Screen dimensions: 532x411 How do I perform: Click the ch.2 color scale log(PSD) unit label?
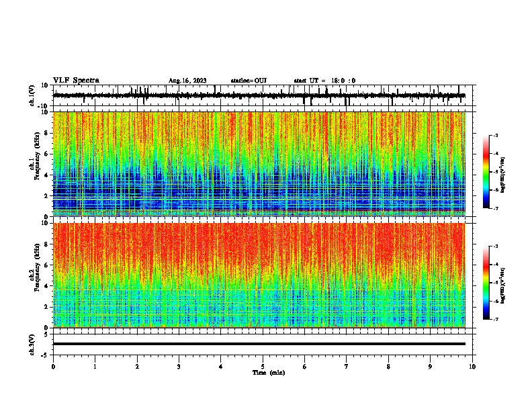[503, 285]
